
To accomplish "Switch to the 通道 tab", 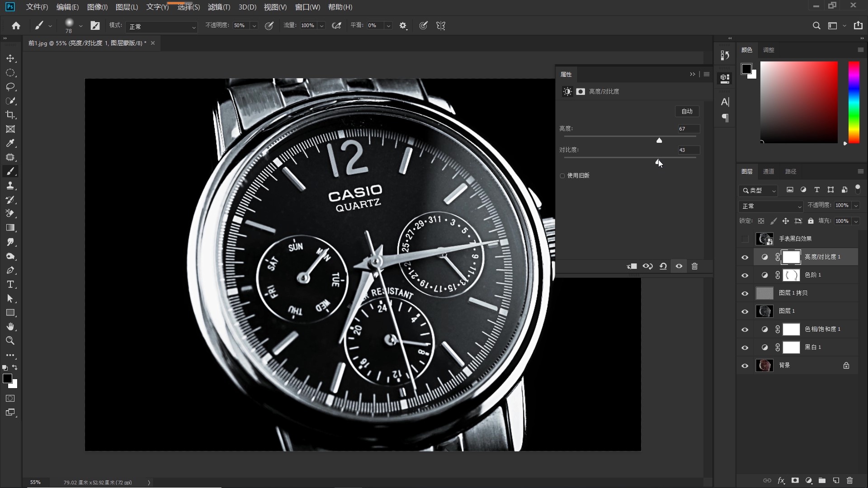I will tap(769, 171).
